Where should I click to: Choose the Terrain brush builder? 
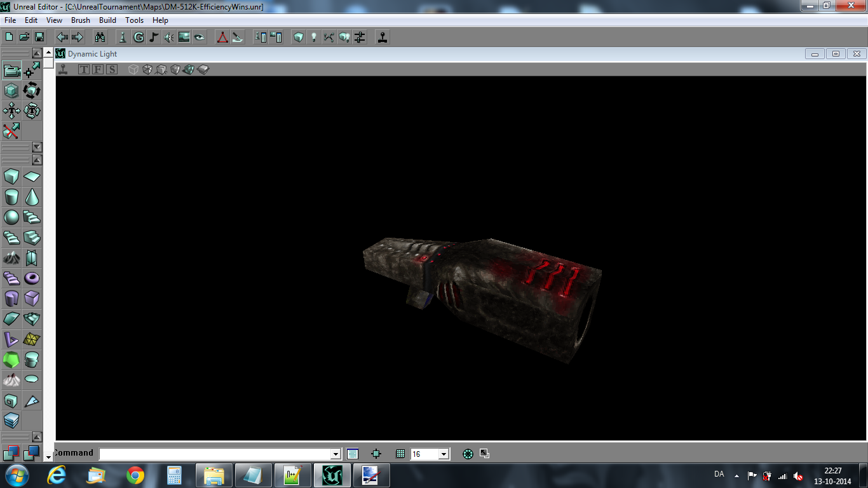[11, 257]
